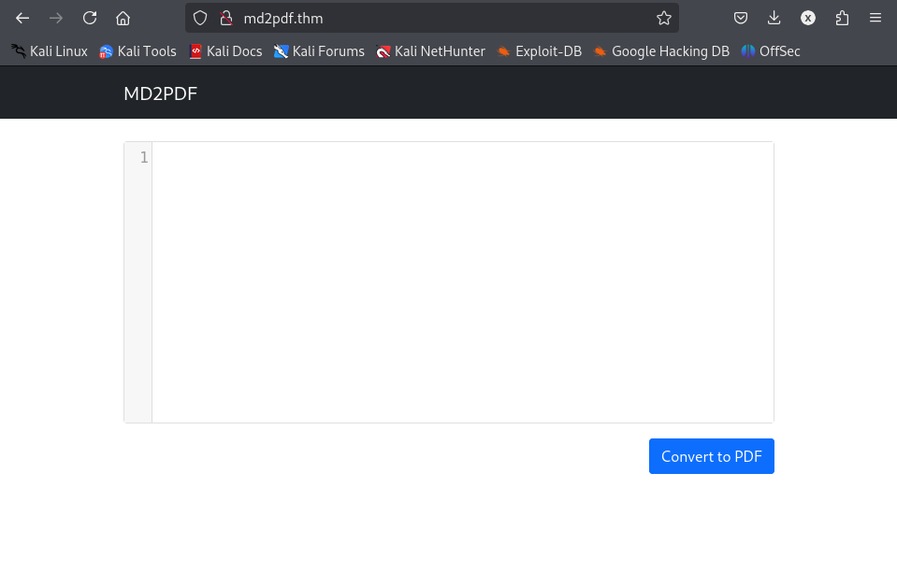Click the md2pdf.thm address bar
This screenshot has height=588, width=897.
[432, 19]
